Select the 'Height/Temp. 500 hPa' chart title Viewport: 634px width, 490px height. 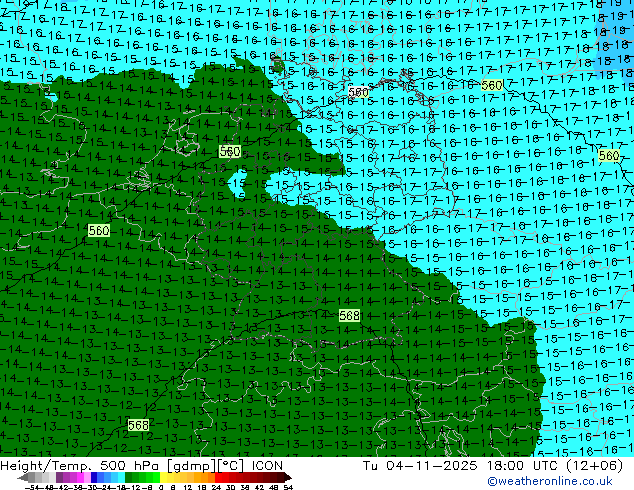click(x=80, y=466)
